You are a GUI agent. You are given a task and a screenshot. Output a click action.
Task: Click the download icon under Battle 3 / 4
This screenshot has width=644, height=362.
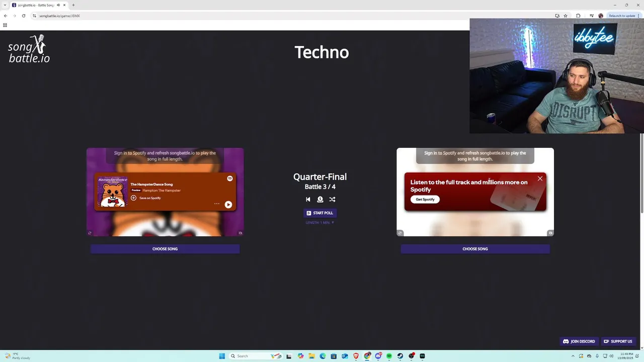tap(320, 200)
